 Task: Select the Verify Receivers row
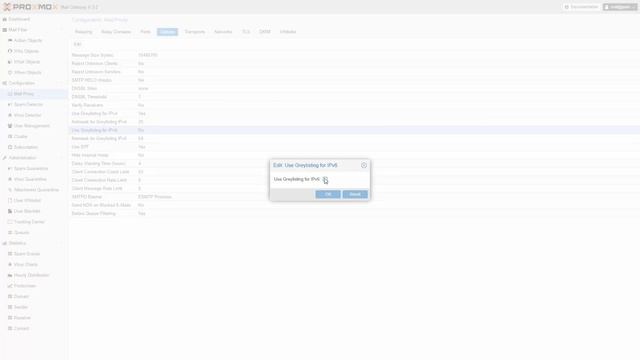point(354,105)
